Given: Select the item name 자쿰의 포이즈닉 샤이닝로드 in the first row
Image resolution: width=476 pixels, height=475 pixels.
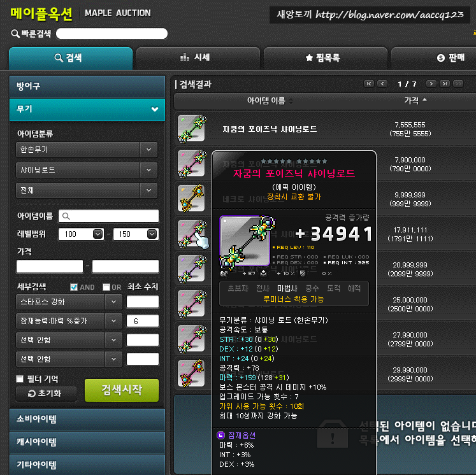Looking at the screenshot, I should coord(270,129).
